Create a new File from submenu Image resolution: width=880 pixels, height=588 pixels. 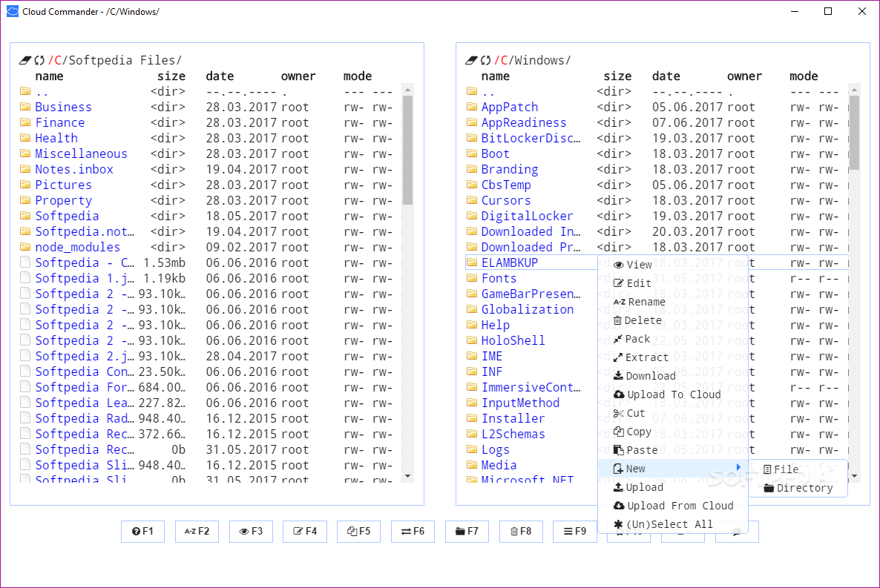pos(798,469)
